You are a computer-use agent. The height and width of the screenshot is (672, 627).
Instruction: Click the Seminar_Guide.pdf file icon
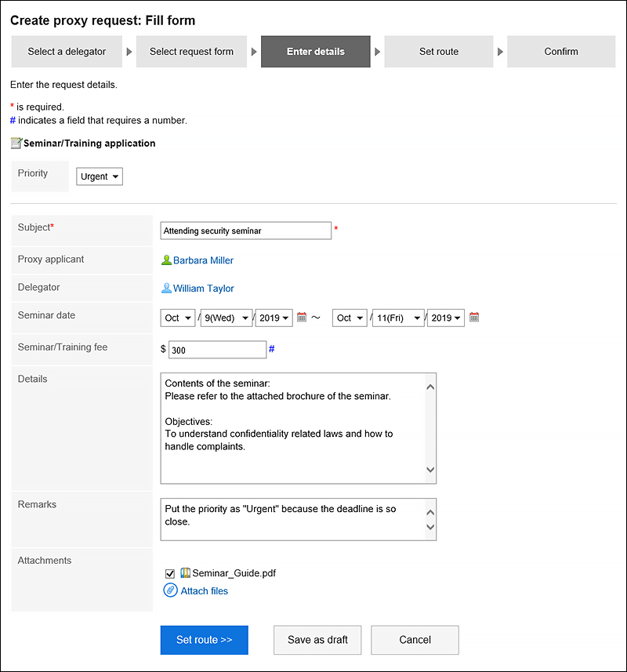[185, 572]
